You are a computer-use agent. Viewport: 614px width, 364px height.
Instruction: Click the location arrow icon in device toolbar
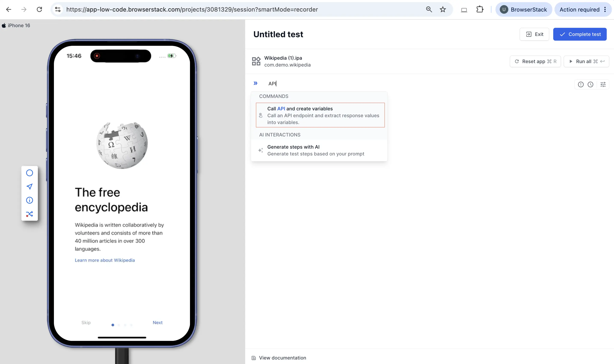[x=30, y=187]
